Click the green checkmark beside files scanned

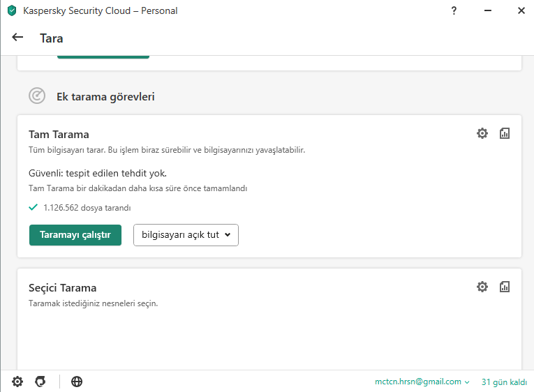pyautogui.click(x=33, y=207)
